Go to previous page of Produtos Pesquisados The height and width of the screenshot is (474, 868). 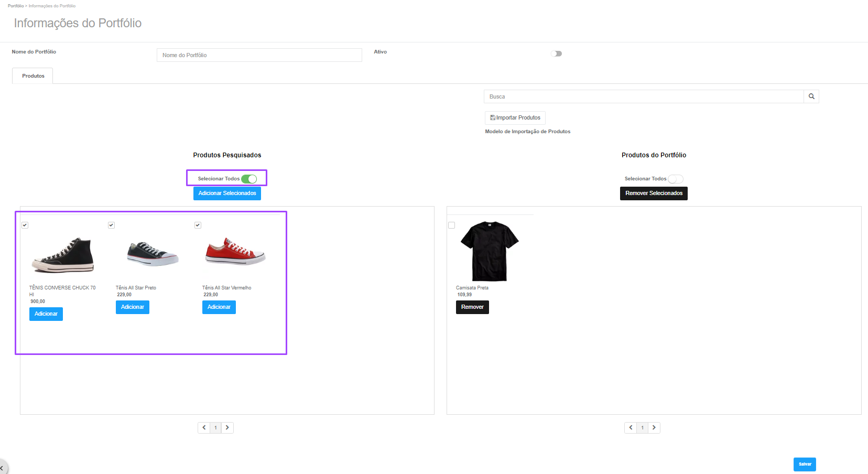point(204,428)
